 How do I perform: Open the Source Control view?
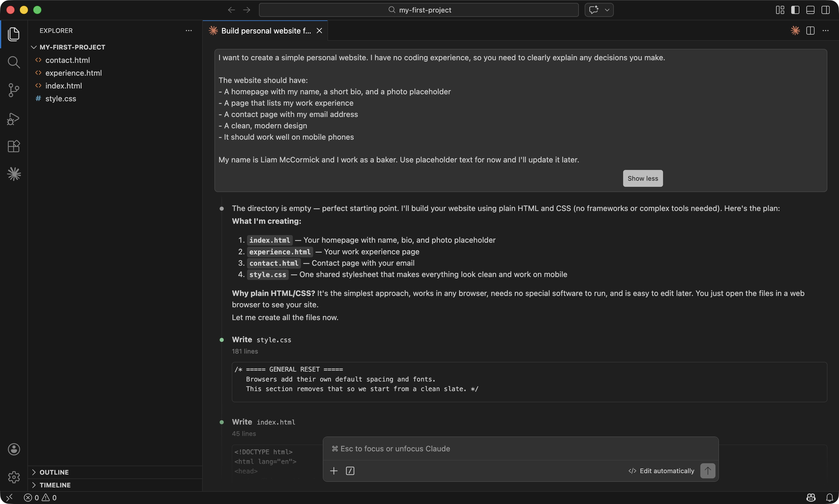tap(14, 90)
